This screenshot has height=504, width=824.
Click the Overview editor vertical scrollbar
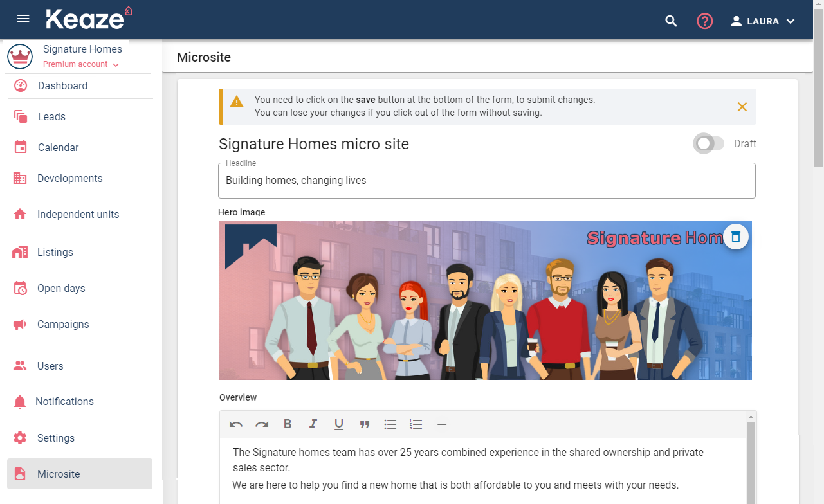[751, 463]
